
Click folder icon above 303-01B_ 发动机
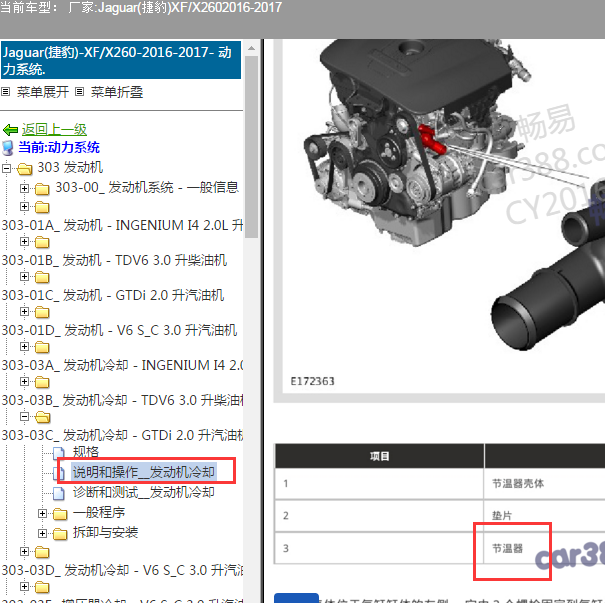click(42, 242)
